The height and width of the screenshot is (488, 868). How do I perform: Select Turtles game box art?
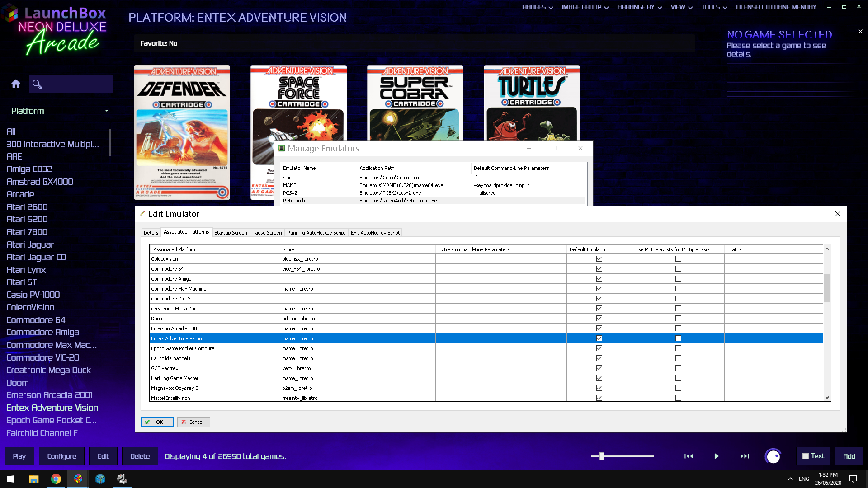[532, 103]
